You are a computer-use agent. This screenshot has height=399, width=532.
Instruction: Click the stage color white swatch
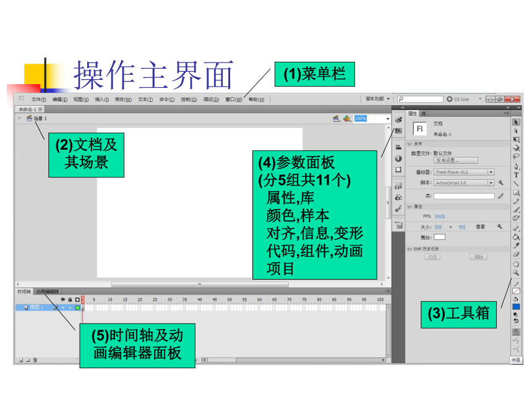[x=439, y=237]
